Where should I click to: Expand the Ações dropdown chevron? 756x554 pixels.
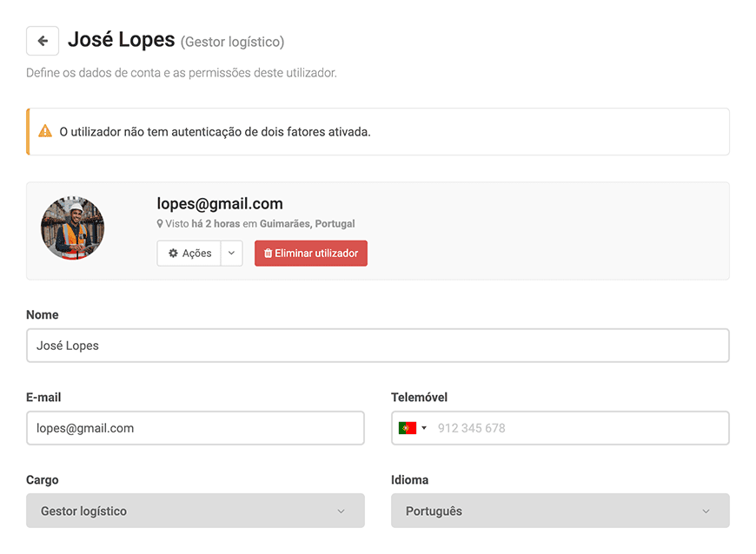231,253
